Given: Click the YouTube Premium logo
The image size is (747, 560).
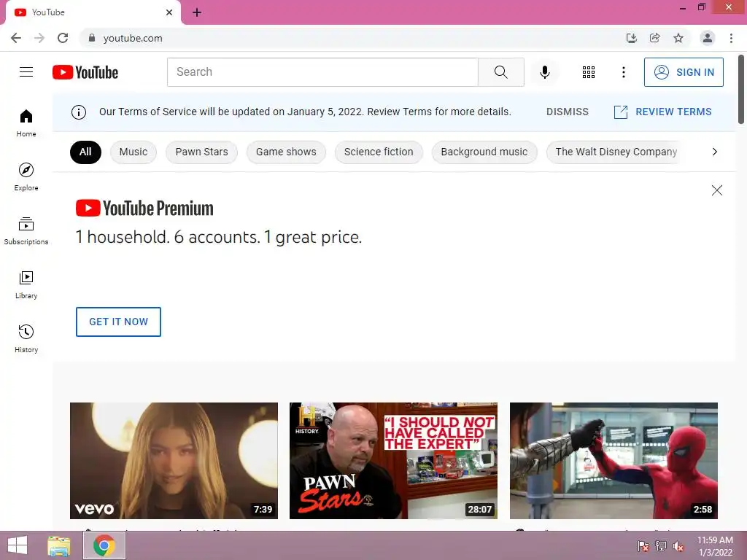Looking at the screenshot, I should (x=144, y=209).
